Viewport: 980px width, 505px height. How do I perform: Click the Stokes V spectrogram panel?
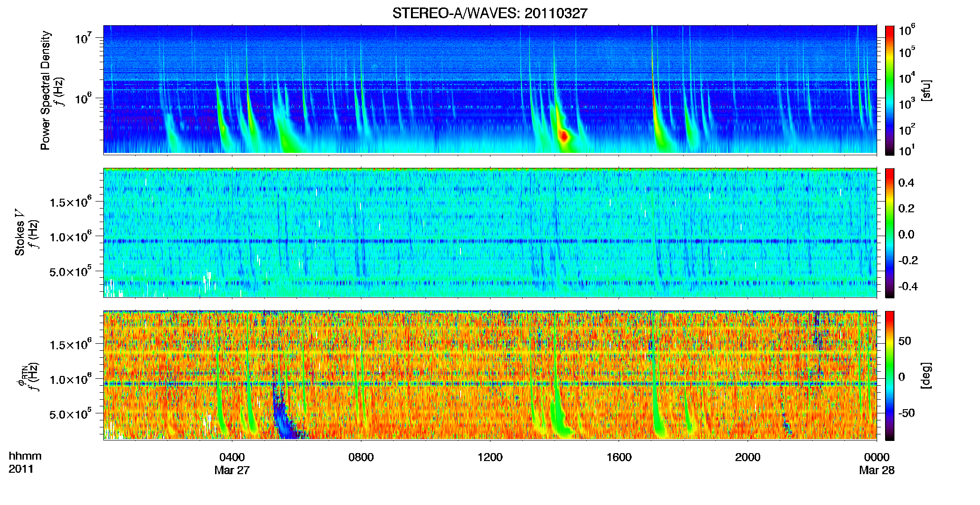(x=490, y=233)
